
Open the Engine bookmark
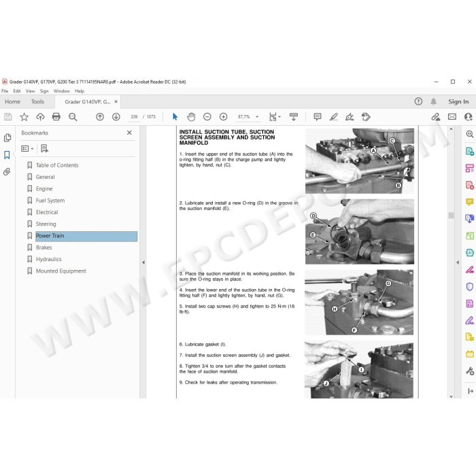click(x=44, y=189)
